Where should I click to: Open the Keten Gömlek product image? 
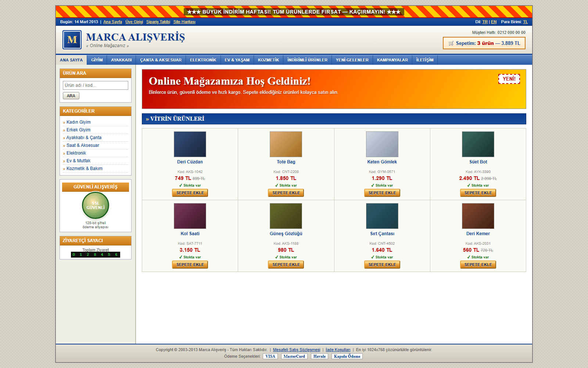pyautogui.click(x=382, y=144)
